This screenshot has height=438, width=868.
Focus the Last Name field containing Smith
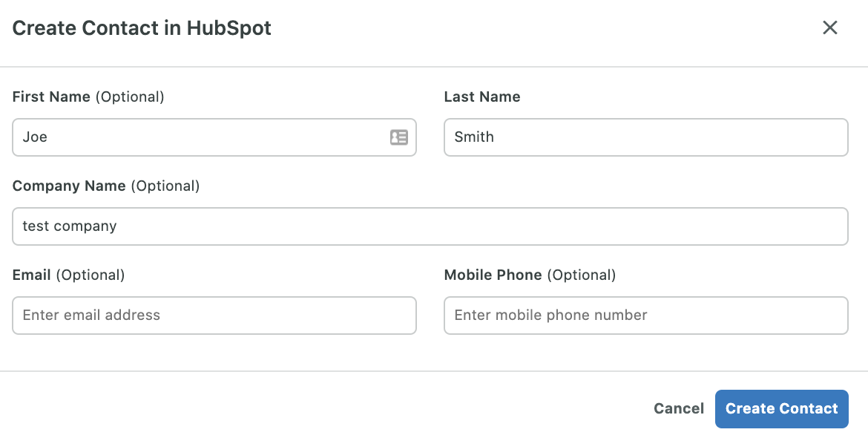pos(646,137)
